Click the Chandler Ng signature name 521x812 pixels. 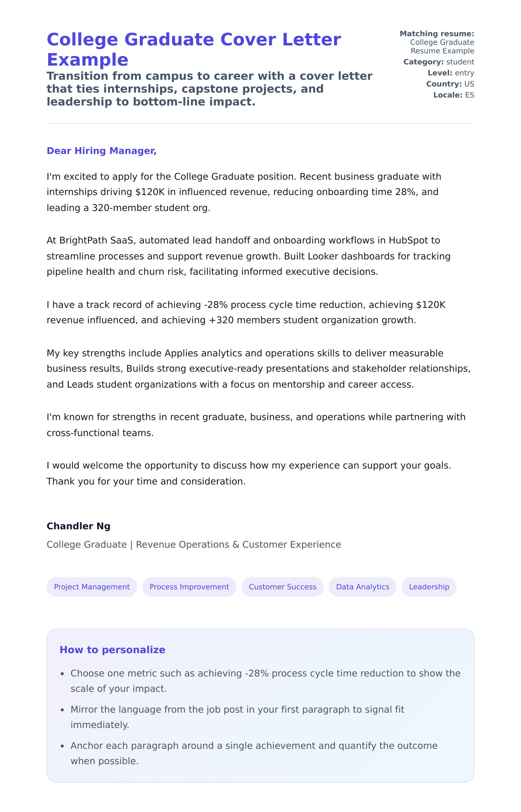coord(78,526)
